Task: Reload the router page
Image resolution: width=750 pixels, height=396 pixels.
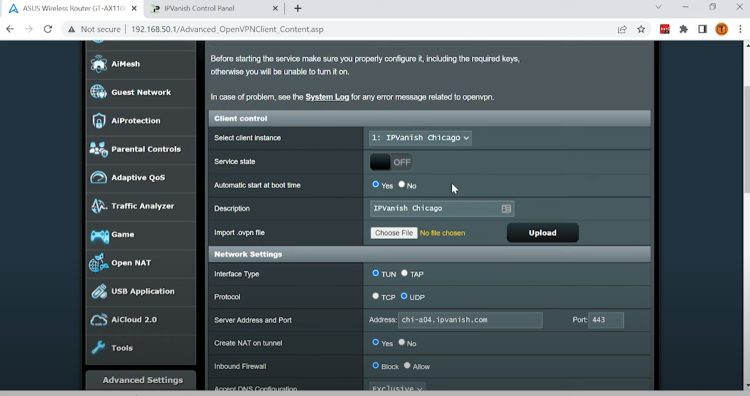Action: point(48,29)
